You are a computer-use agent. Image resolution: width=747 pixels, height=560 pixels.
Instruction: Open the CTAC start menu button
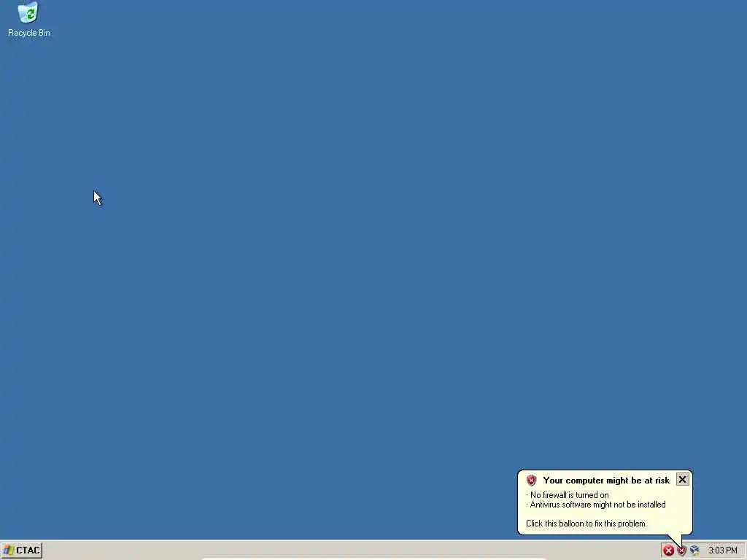click(21, 551)
